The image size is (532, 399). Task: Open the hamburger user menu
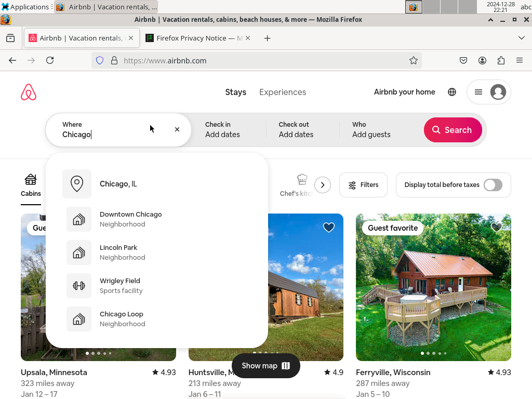[478, 92]
